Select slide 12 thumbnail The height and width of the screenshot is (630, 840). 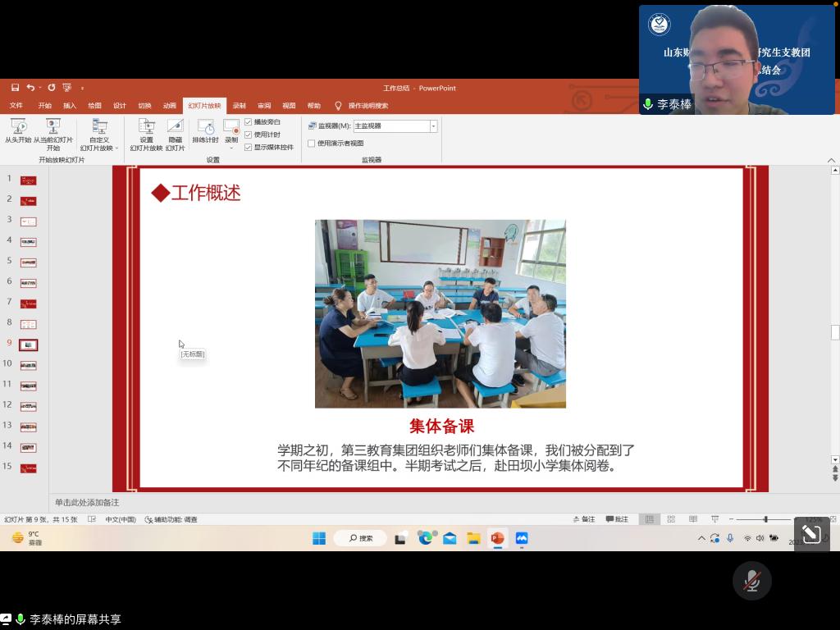pos(29,406)
